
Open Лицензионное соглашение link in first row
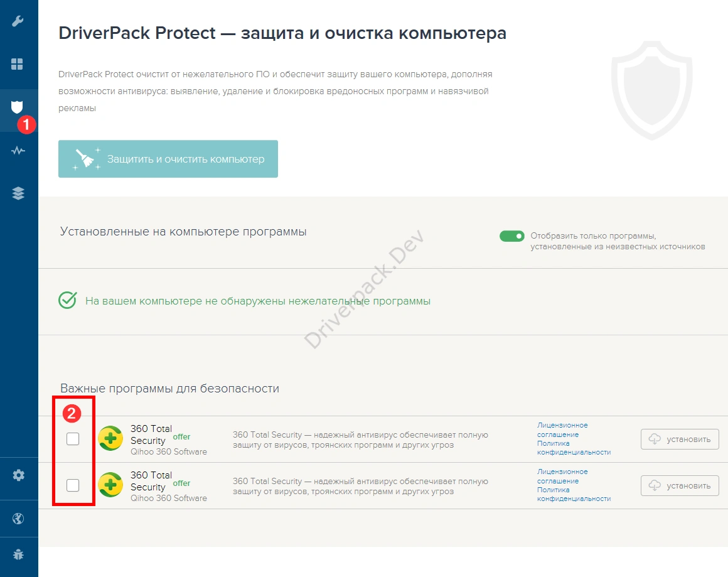562,429
